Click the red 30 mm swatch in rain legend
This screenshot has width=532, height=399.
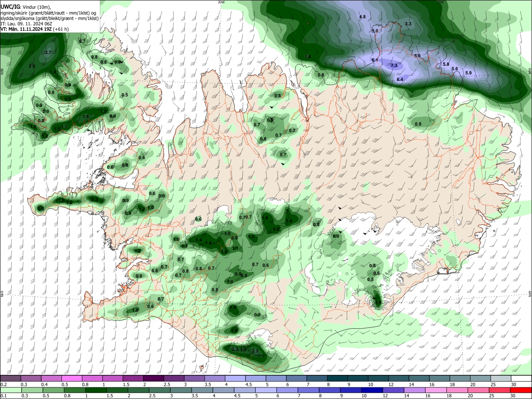point(522,390)
